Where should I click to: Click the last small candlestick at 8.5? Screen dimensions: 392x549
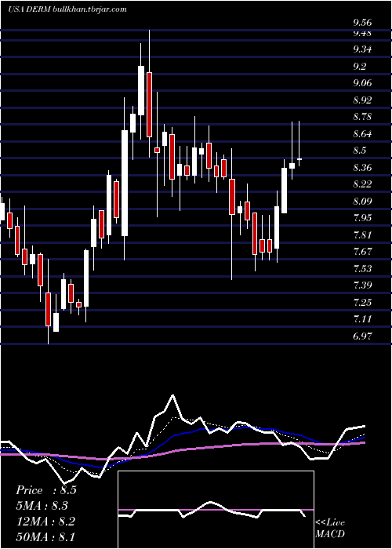pyautogui.click(x=299, y=159)
